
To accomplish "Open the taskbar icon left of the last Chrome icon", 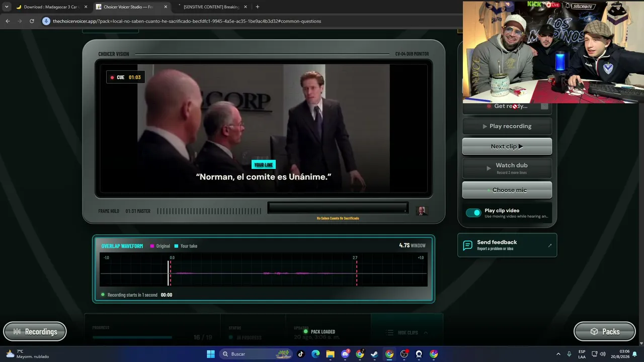I will (419, 354).
